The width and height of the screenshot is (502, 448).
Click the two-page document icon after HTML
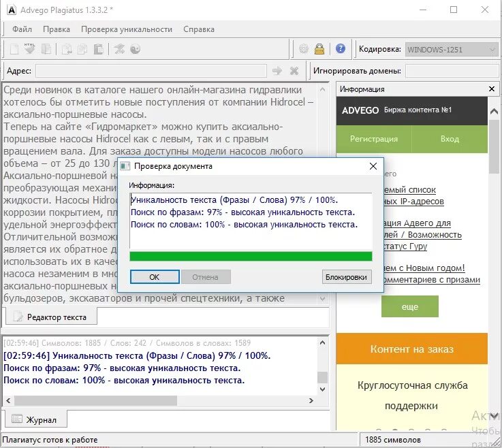point(46,49)
